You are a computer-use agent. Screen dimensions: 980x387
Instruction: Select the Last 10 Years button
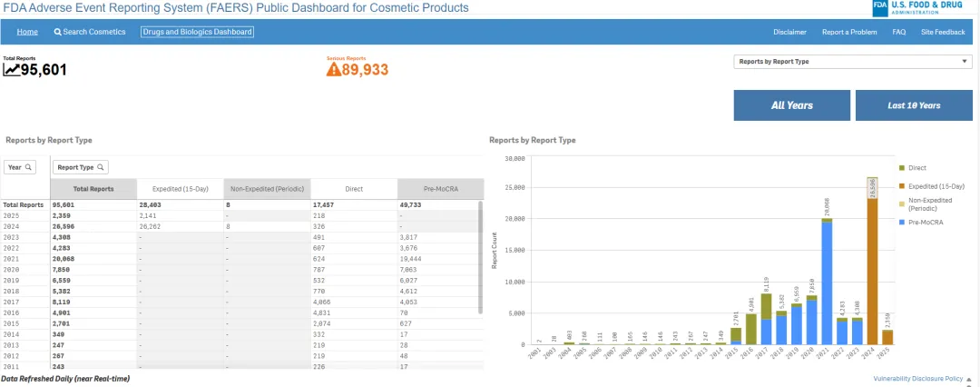click(x=914, y=105)
